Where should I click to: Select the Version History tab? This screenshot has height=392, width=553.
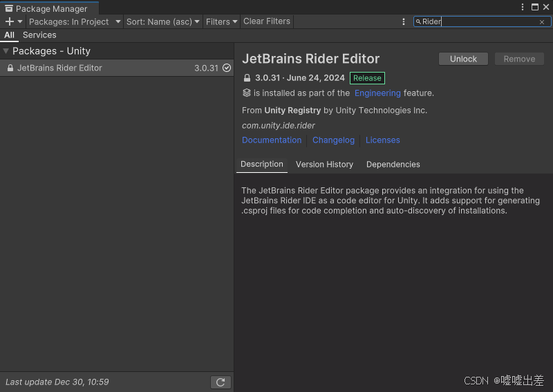[x=324, y=165]
